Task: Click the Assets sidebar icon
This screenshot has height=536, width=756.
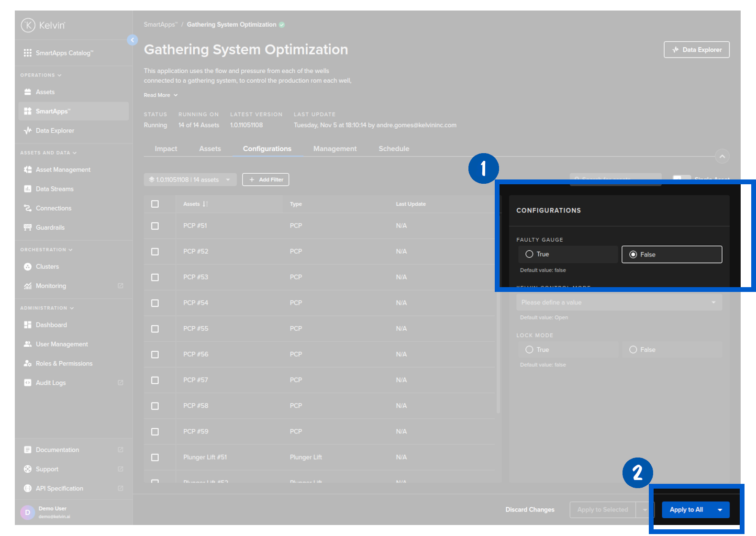Action: (x=28, y=92)
